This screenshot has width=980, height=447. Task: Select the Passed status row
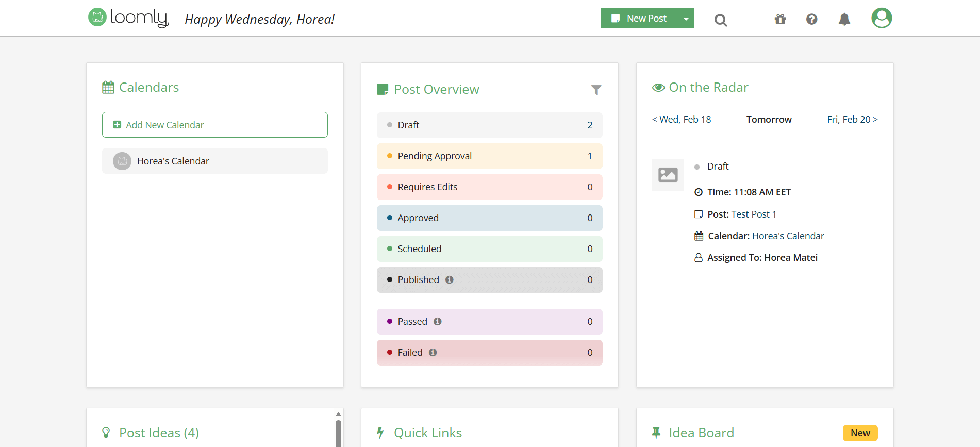coord(490,322)
